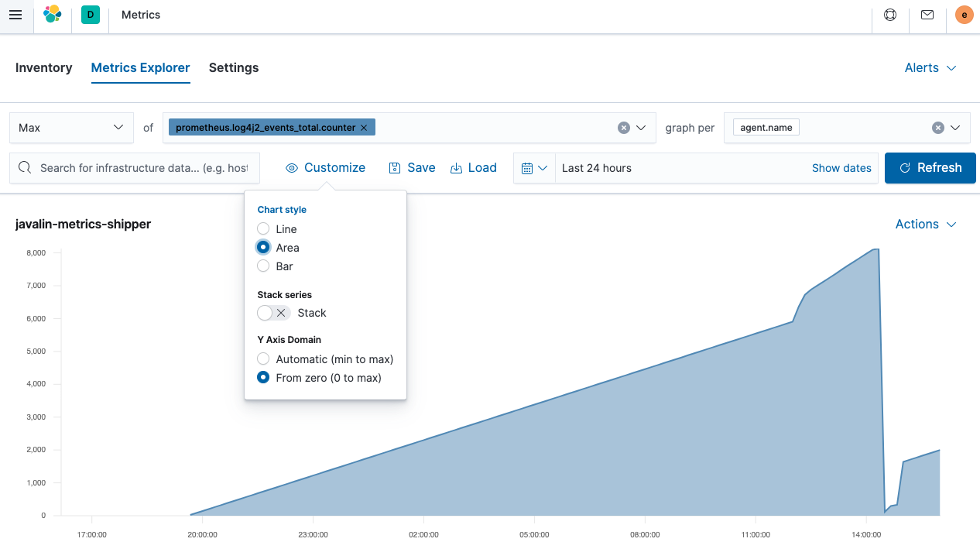
Task: Enable the Stack series toggle
Action: [x=272, y=313]
